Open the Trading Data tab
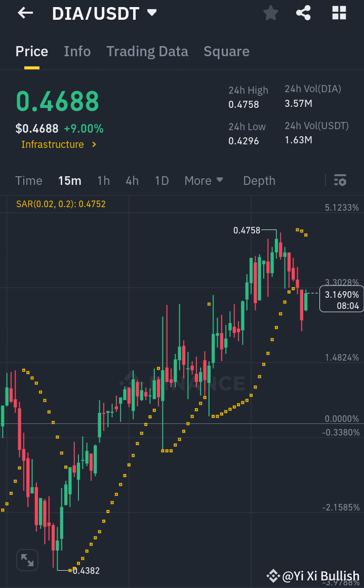 coord(147,51)
